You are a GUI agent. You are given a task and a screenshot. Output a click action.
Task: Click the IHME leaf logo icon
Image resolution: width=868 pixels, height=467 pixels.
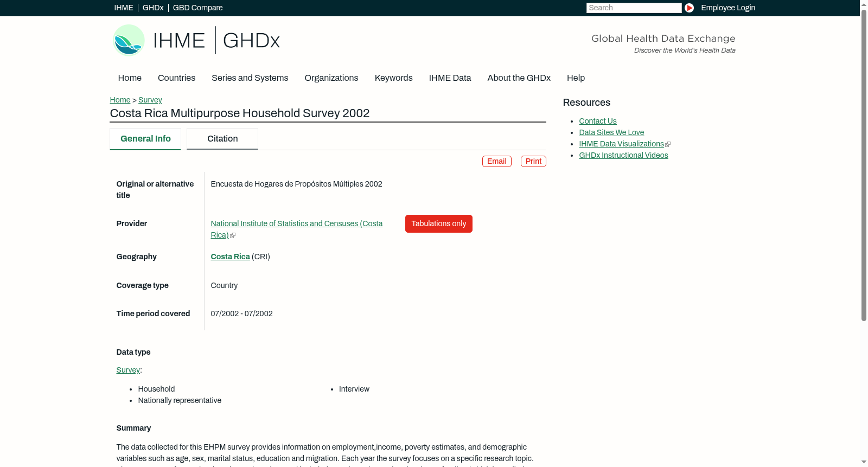(x=129, y=40)
